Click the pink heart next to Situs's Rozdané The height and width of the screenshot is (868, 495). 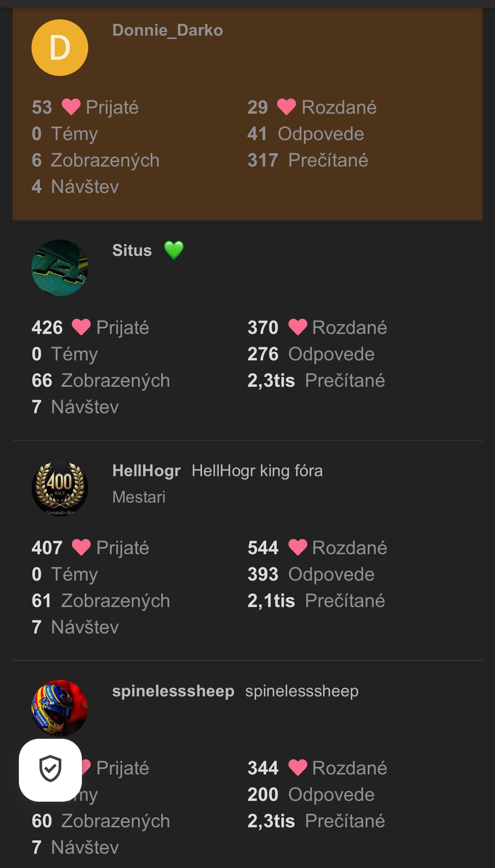coord(298,327)
